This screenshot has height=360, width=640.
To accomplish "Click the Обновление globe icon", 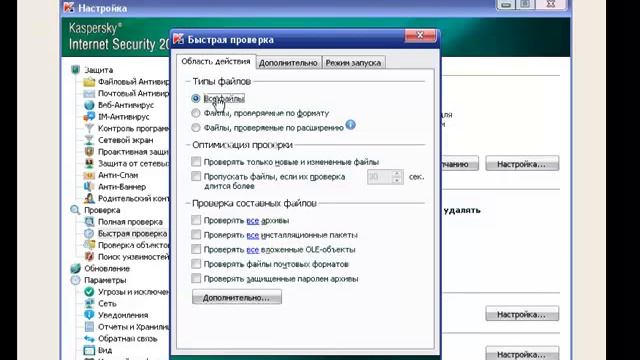I will (76, 268).
